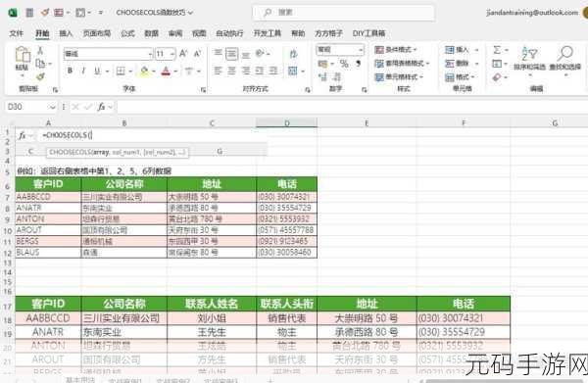Switch to the 数据 Data tab
This screenshot has height=383, width=588.
coord(152,33)
